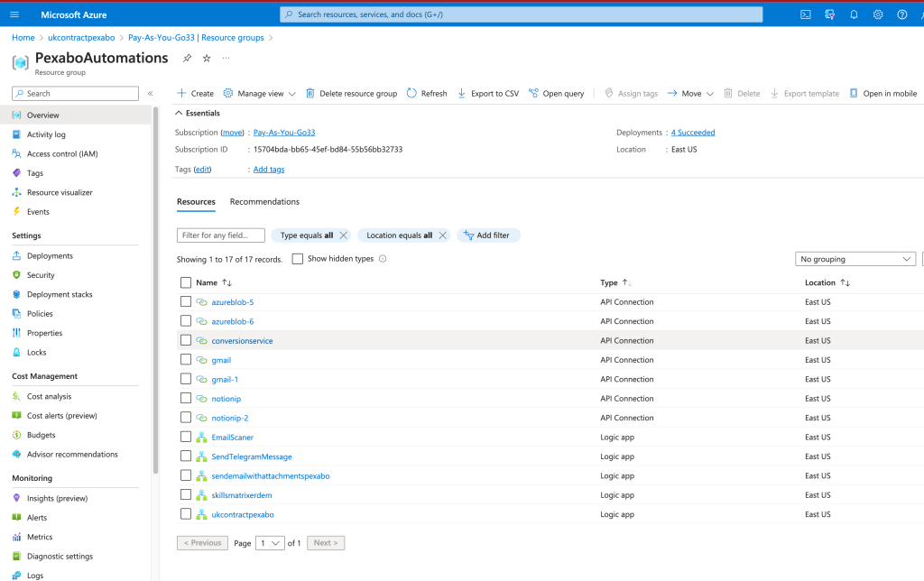Select the conversionservice row checkbox
The height and width of the screenshot is (581, 924).
[x=186, y=341]
